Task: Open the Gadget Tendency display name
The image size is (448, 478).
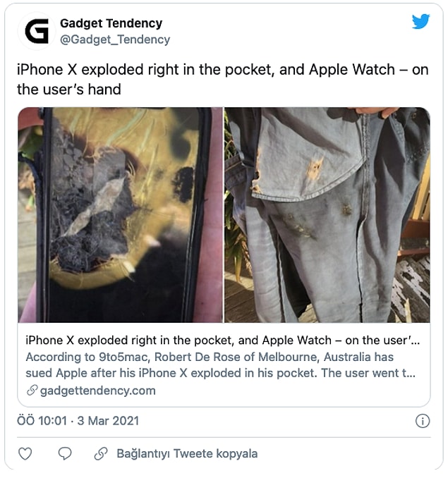Action: 111,23
